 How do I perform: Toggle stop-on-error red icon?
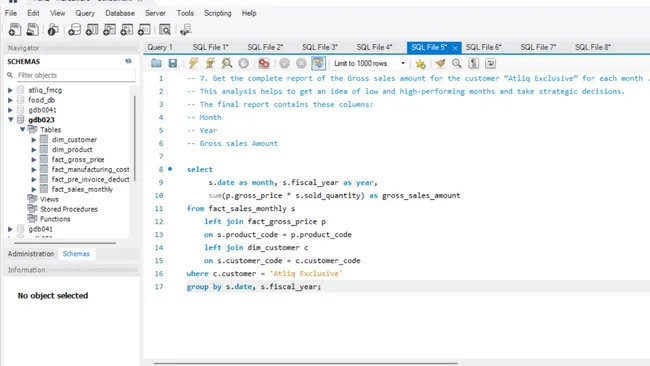[264, 63]
